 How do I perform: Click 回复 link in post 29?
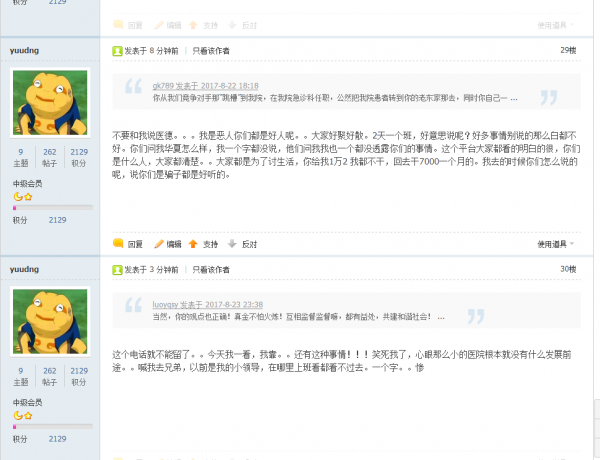(135, 244)
